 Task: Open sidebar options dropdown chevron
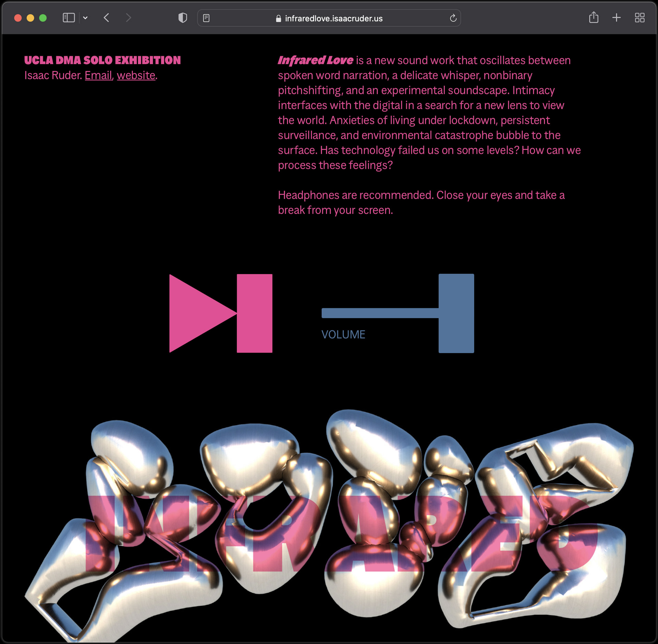[85, 18]
